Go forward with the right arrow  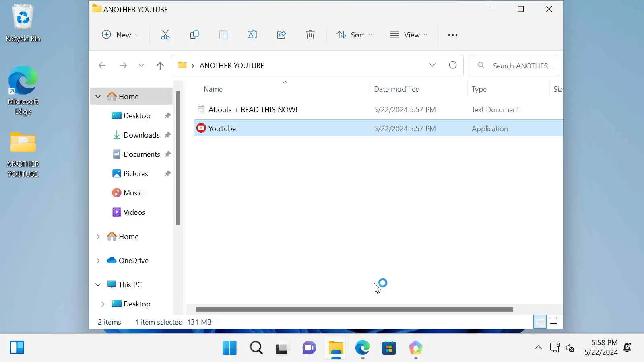(123, 65)
